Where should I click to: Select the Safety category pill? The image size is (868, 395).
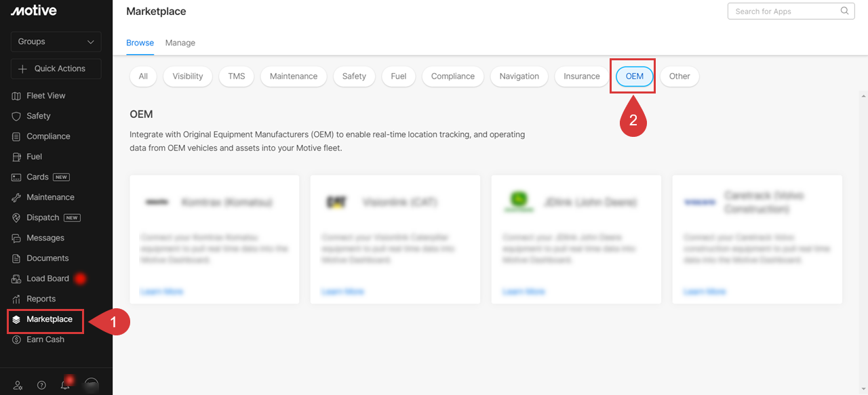(354, 77)
